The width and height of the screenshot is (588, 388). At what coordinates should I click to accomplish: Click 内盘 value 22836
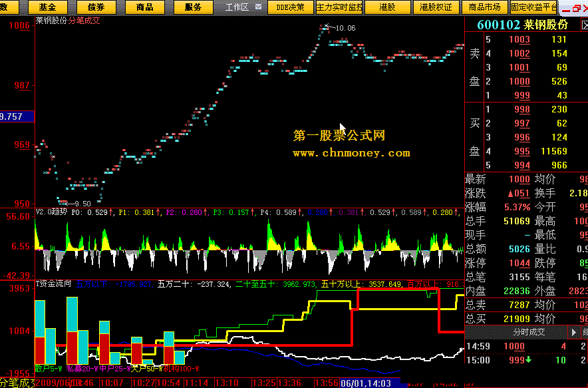click(517, 291)
